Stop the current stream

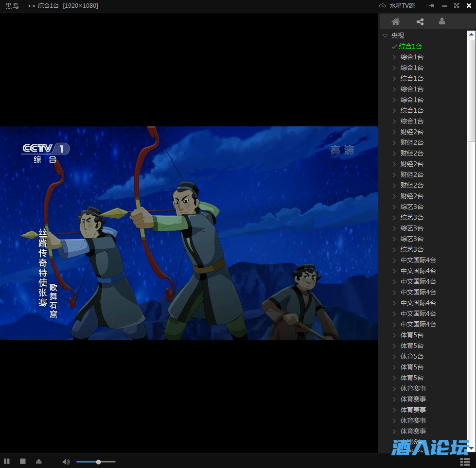coord(23,461)
